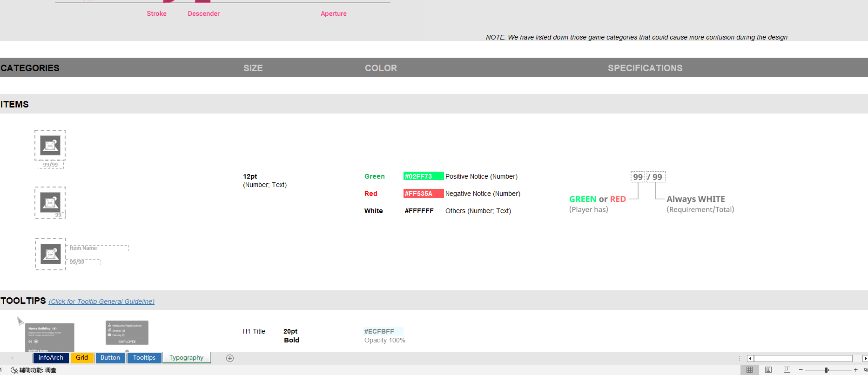Select the SIZE header cell
The image size is (868, 375).
[253, 68]
